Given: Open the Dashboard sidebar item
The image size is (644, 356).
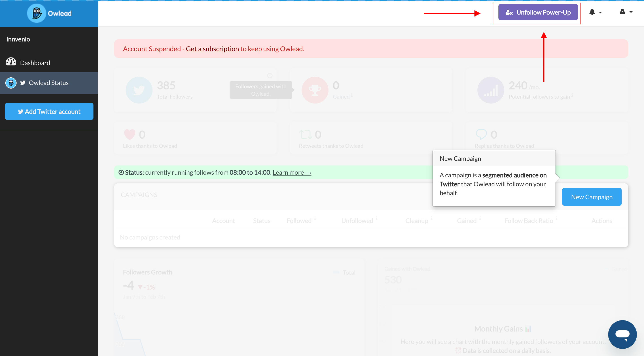Looking at the screenshot, I should pyautogui.click(x=49, y=62).
